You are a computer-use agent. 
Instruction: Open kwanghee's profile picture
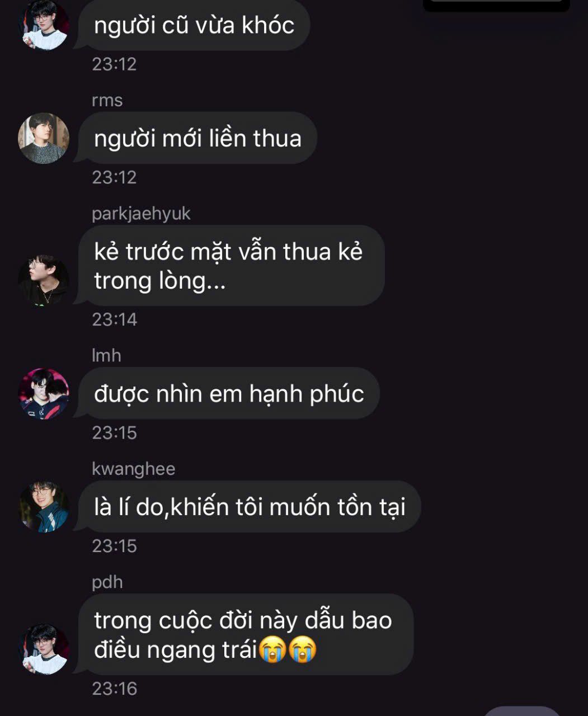pyautogui.click(x=44, y=506)
